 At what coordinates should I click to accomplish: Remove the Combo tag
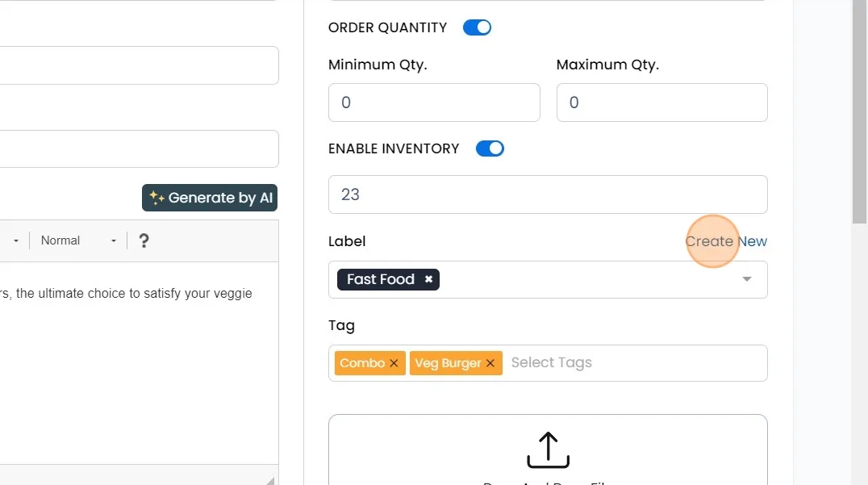[x=394, y=363]
